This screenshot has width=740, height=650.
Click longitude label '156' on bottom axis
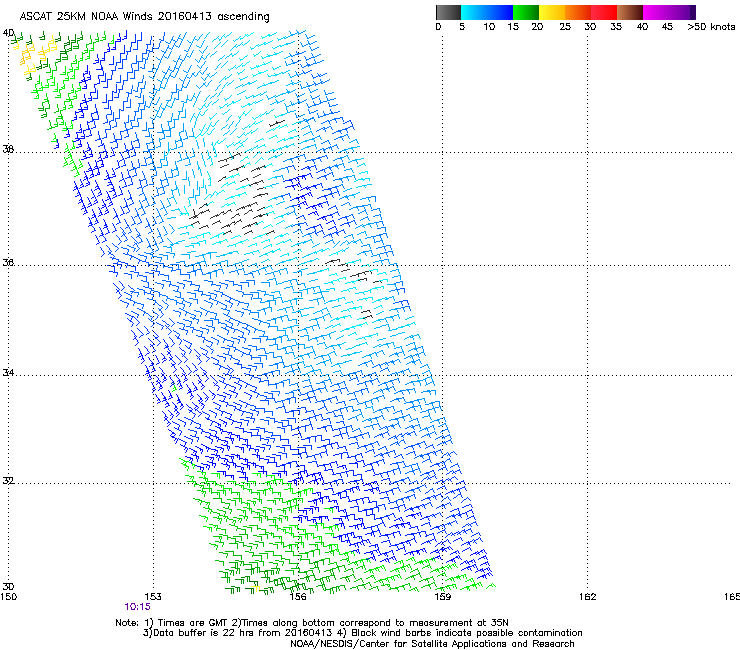click(x=298, y=597)
